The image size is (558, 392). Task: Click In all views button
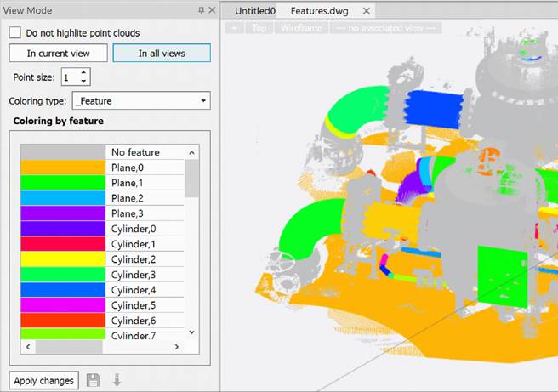pos(162,54)
